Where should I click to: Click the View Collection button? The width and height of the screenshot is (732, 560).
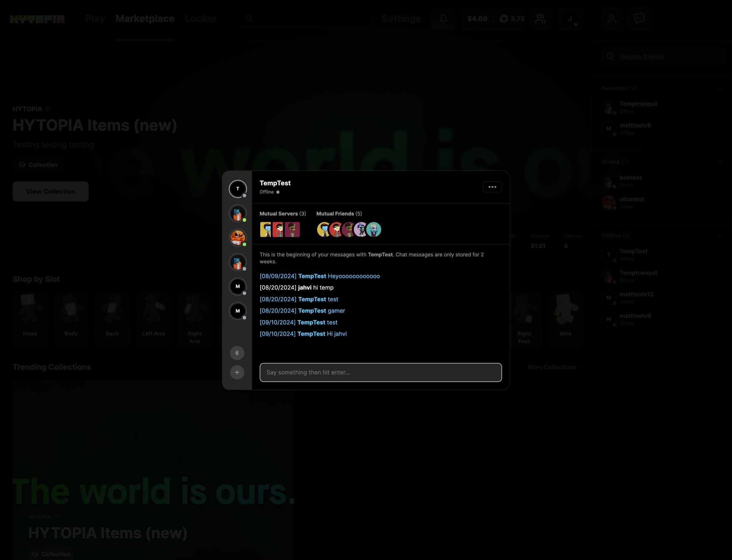(x=50, y=191)
